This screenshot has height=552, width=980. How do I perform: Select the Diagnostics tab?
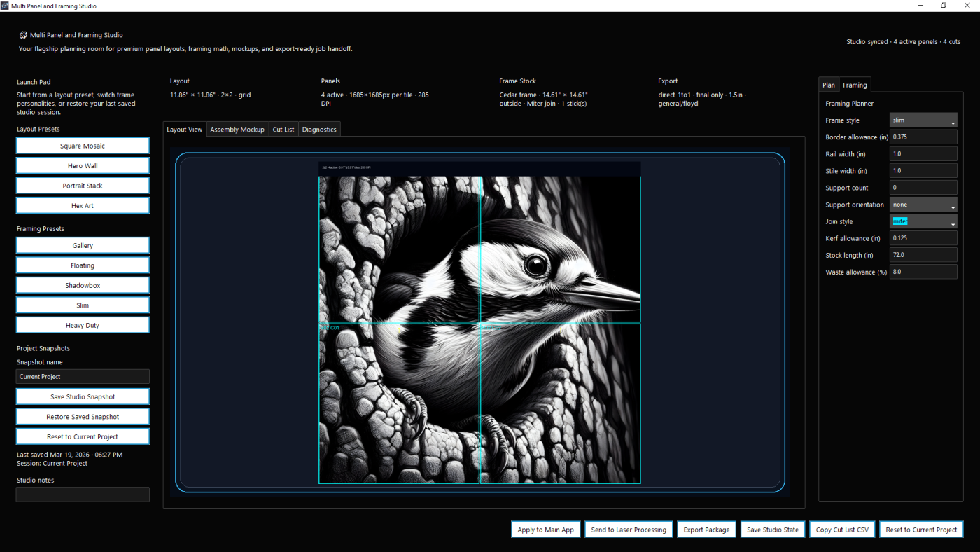point(319,130)
